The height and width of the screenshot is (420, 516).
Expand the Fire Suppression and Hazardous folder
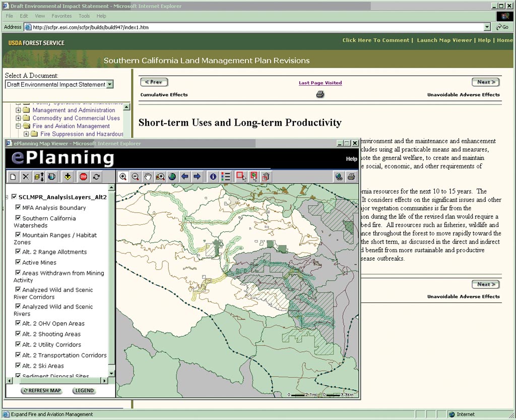point(26,134)
